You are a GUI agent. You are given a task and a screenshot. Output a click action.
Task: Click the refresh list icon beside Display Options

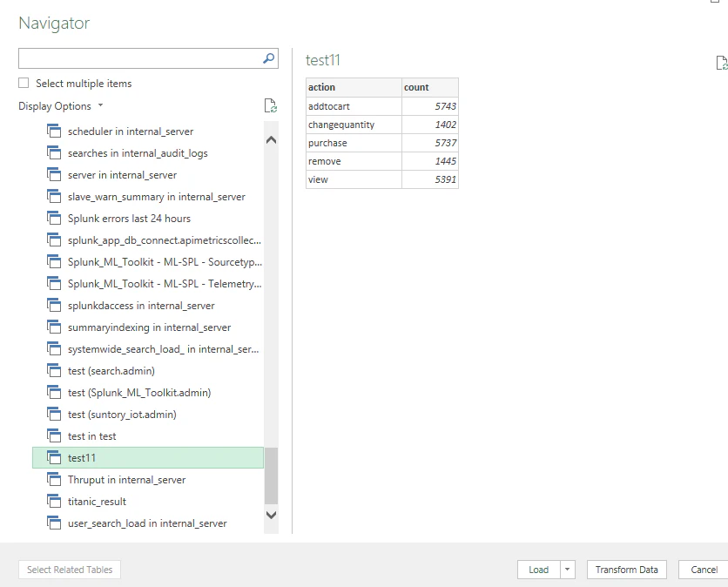click(270, 106)
